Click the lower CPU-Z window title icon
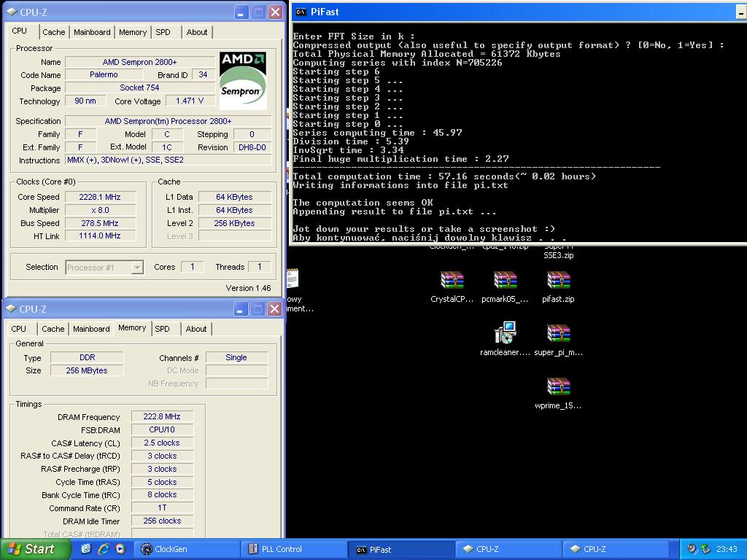 point(12,308)
